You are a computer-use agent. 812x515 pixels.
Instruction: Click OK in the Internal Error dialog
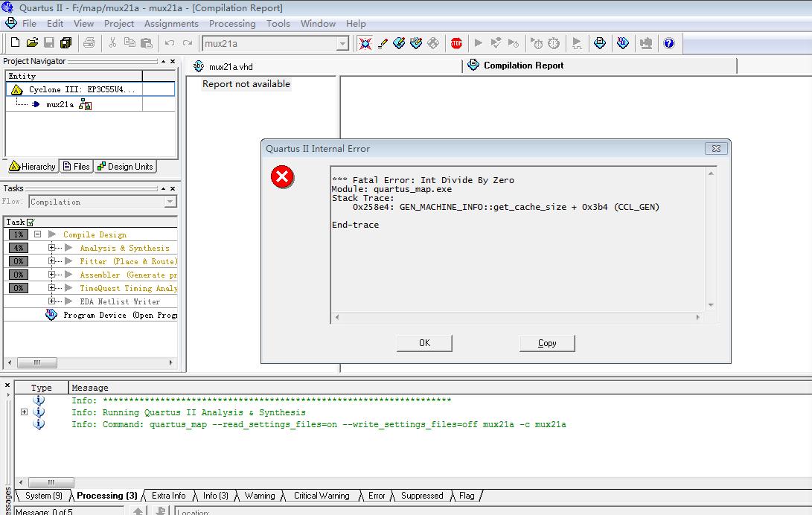(425, 343)
